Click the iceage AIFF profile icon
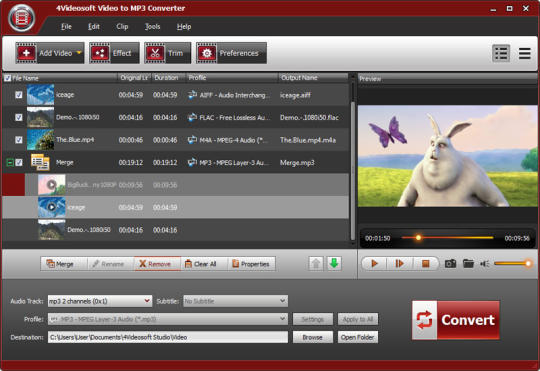 point(192,95)
